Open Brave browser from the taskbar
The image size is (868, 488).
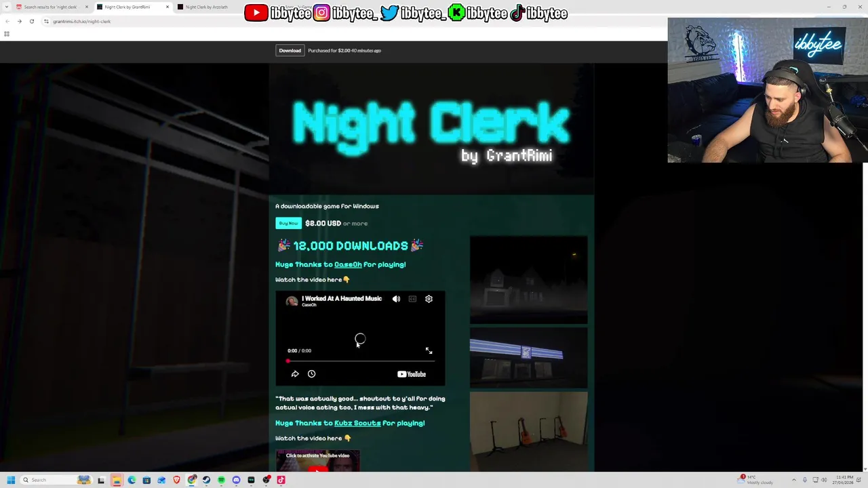tap(176, 480)
